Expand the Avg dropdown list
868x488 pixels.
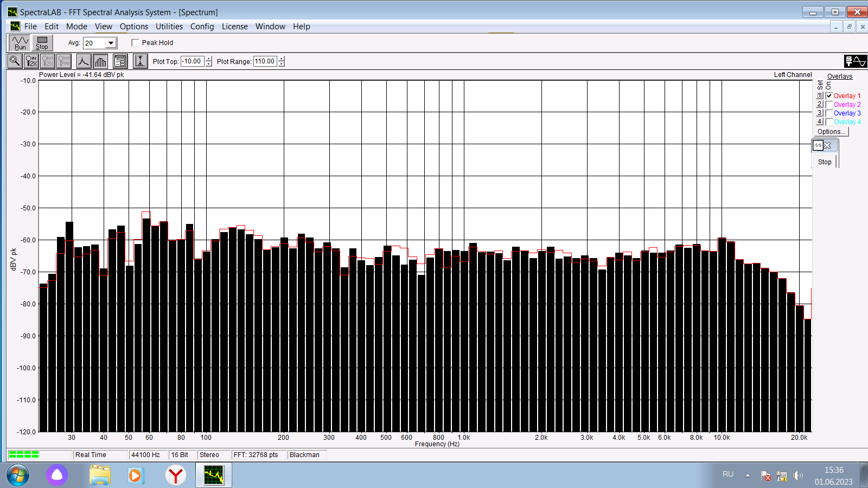pos(111,43)
